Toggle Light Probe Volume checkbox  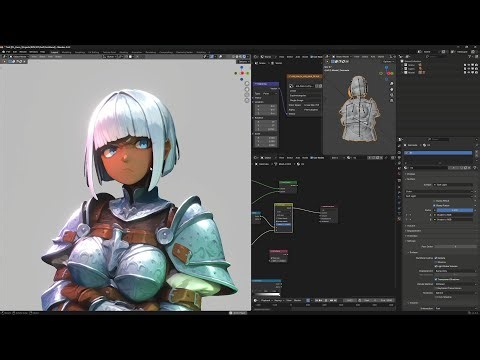tap(436, 266)
